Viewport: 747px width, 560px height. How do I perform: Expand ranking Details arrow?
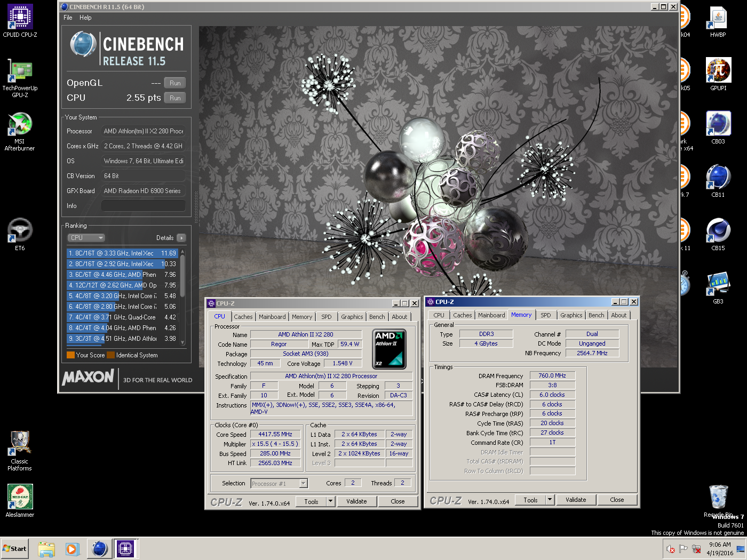pos(181,238)
